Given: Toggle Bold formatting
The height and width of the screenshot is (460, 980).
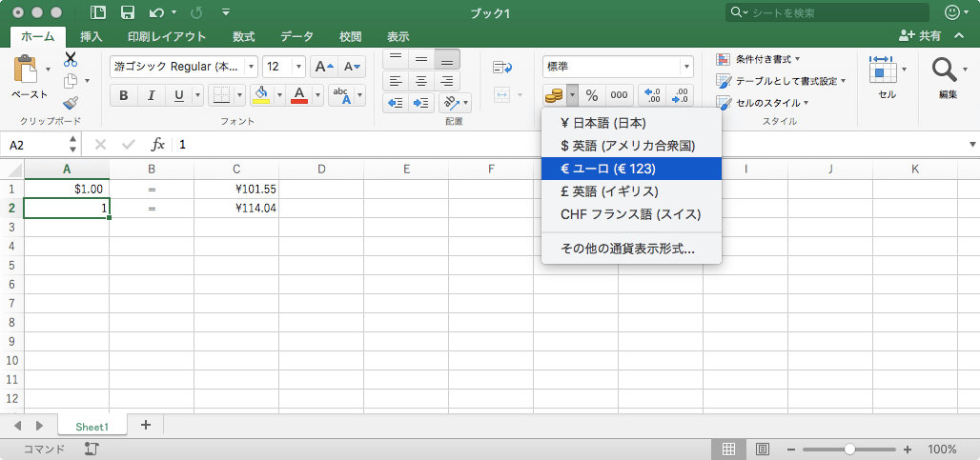Looking at the screenshot, I should pos(124,95).
